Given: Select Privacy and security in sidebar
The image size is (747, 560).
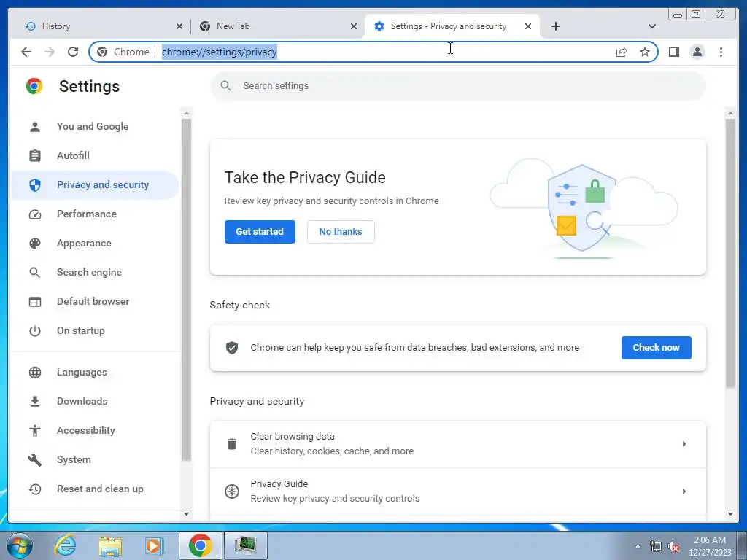Looking at the screenshot, I should pos(94,184).
